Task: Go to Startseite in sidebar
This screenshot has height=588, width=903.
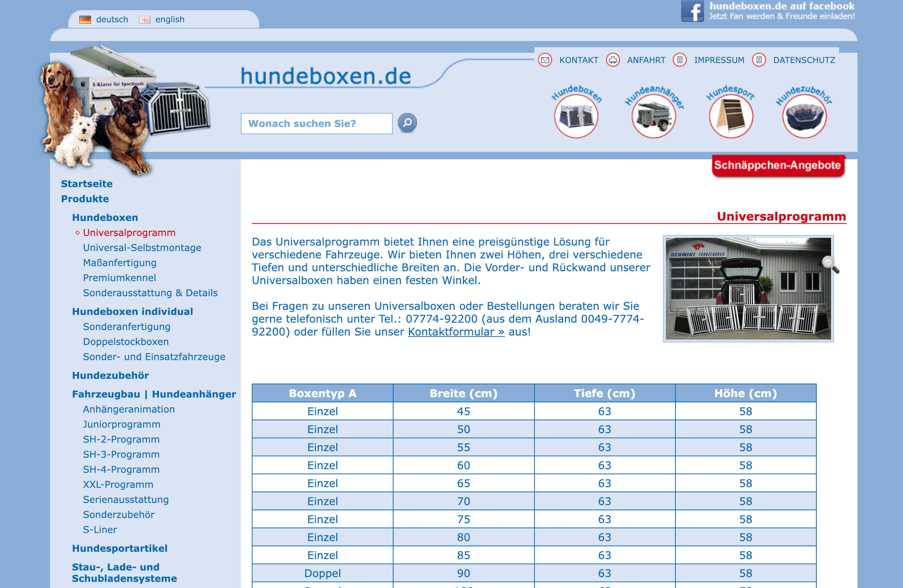Action: tap(87, 184)
